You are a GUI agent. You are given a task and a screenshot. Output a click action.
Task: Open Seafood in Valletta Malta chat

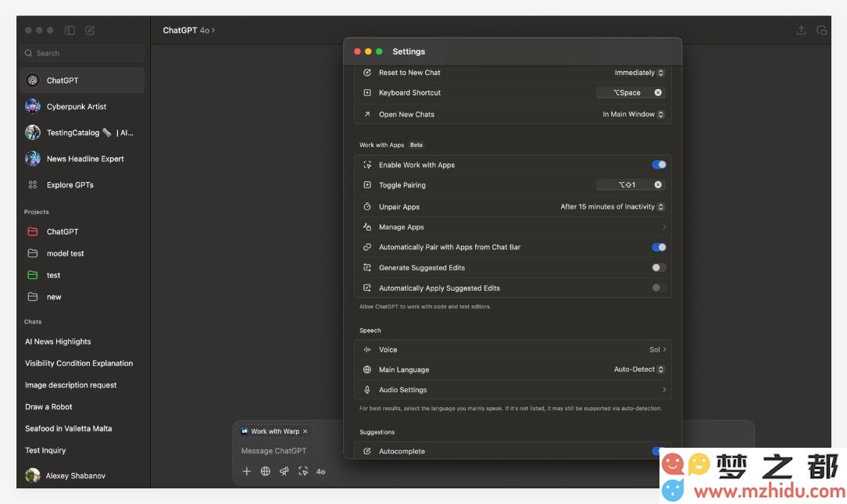coord(69,428)
